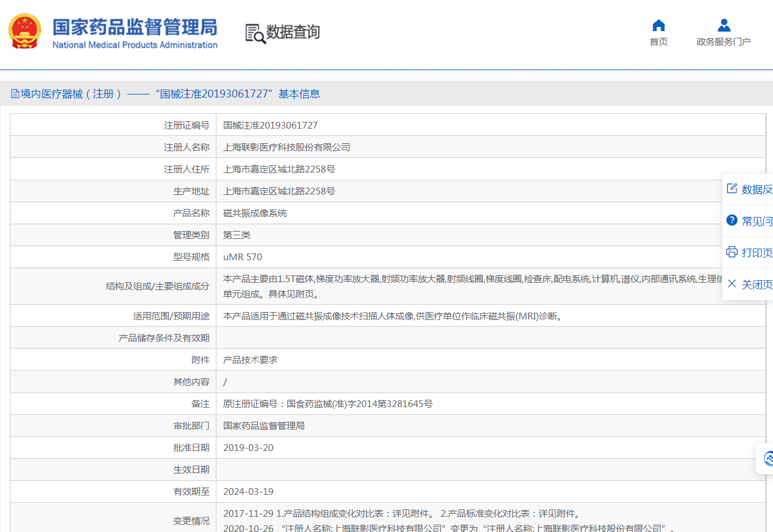Click 备注 row label
This screenshot has width=773, height=532.
click(x=201, y=403)
